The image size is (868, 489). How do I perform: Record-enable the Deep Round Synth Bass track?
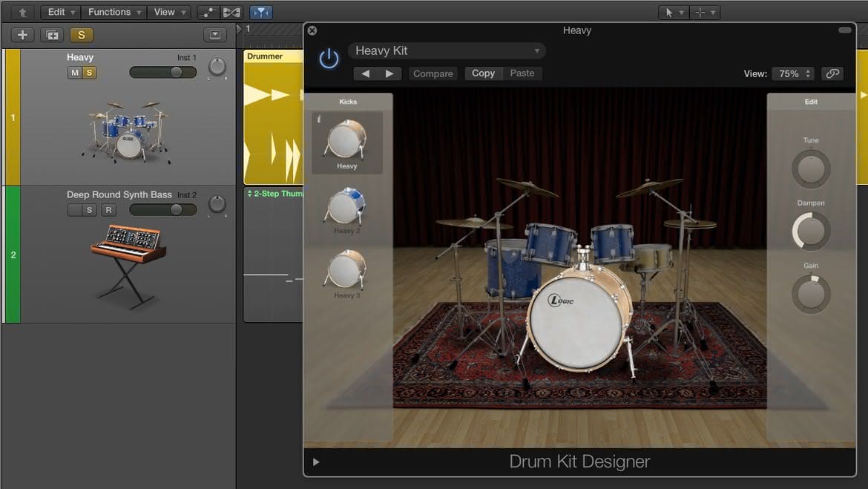tap(108, 210)
